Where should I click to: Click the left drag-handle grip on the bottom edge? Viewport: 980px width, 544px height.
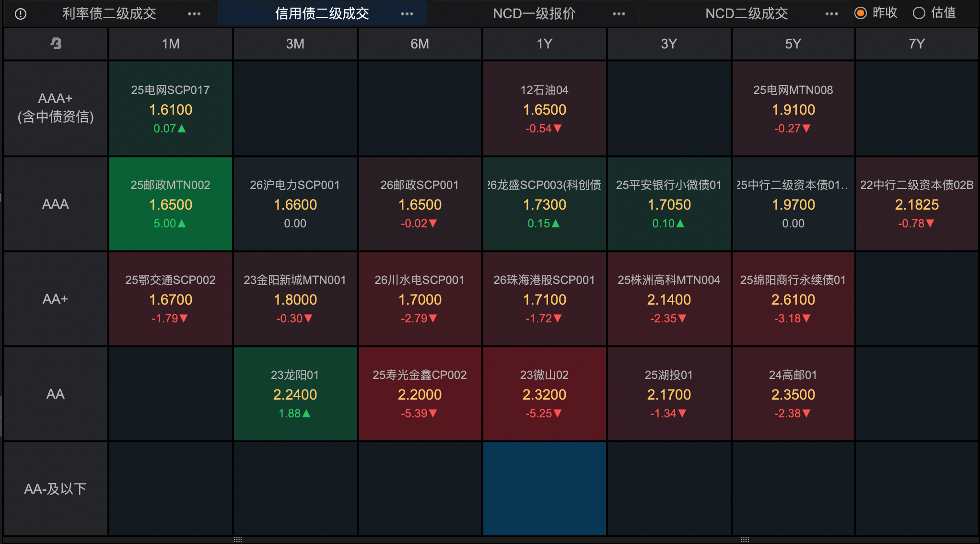coord(238,540)
